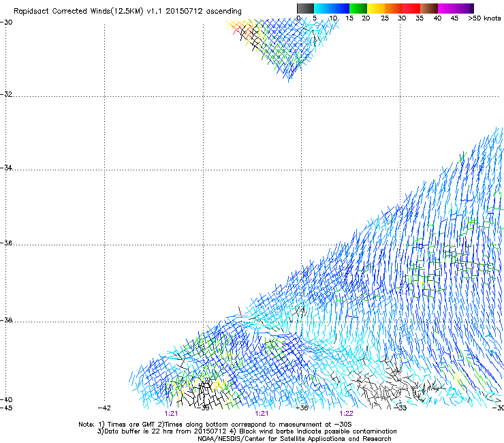Click the red 30-35 knots legend swatch
504x443 pixels.
411,8
